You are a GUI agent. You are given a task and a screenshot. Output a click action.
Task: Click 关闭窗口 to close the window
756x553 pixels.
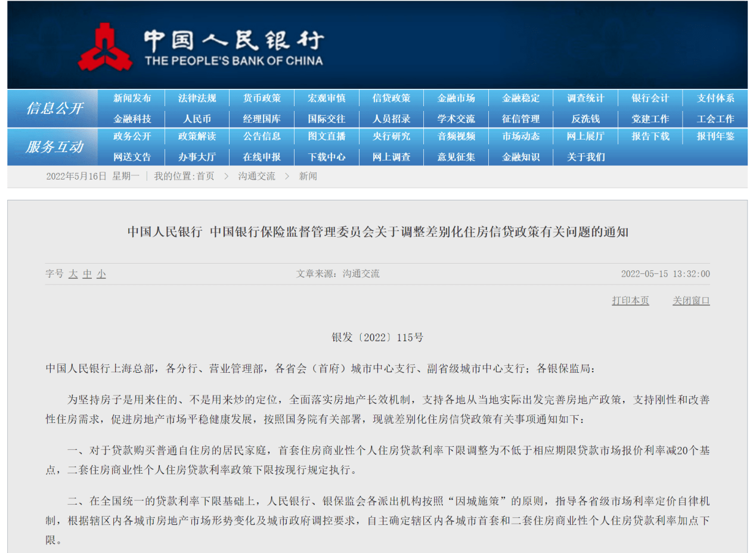pos(691,301)
